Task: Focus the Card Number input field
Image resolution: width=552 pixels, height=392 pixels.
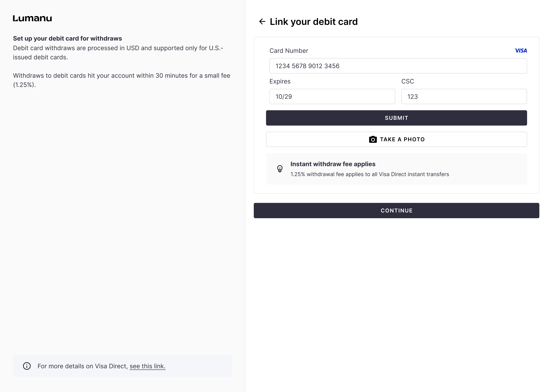Action: [x=398, y=66]
